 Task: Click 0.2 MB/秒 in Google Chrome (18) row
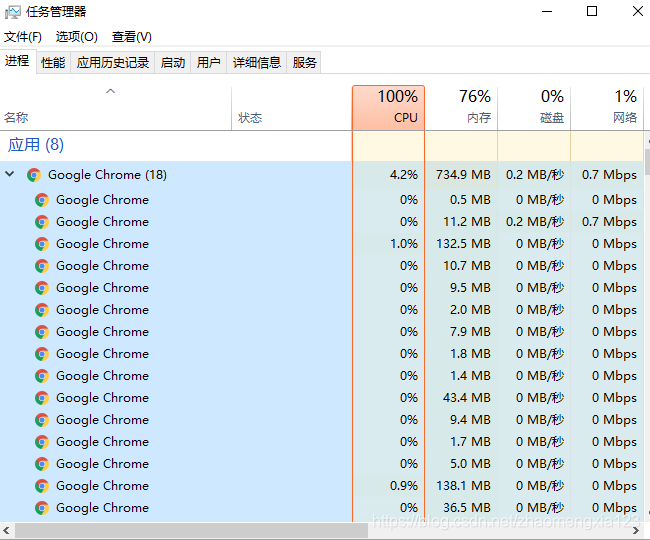tap(535, 175)
